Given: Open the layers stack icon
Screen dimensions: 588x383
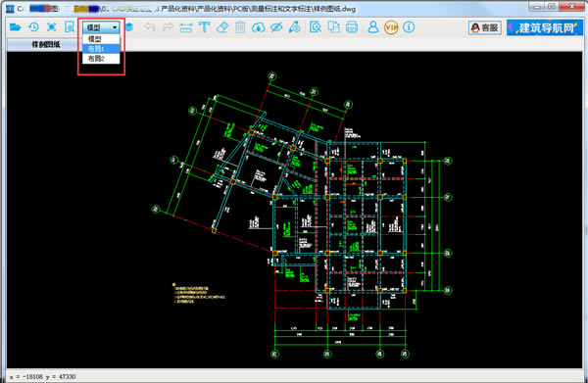Looking at the screenshot, I should [x=129, y=27].
